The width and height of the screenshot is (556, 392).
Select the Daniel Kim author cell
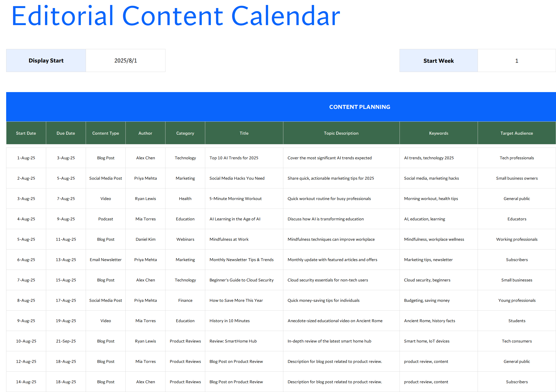145,239
